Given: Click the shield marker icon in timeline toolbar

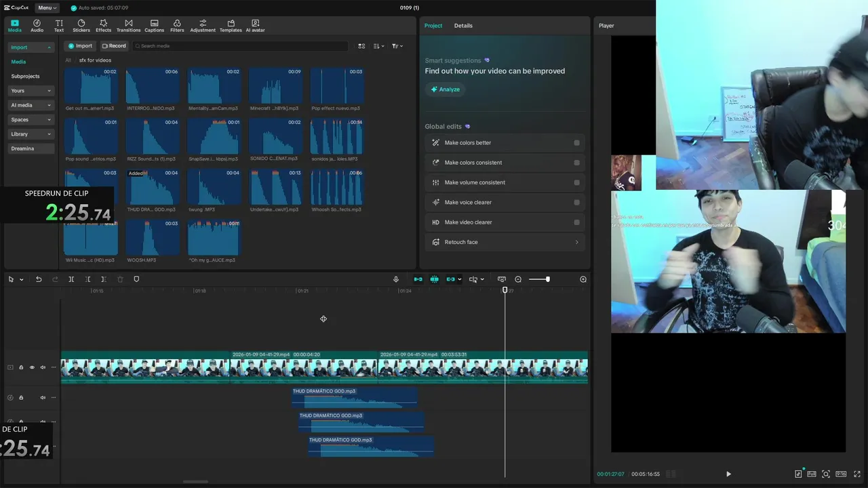Looking at the screenshot, I should click(x=136, y=279).
